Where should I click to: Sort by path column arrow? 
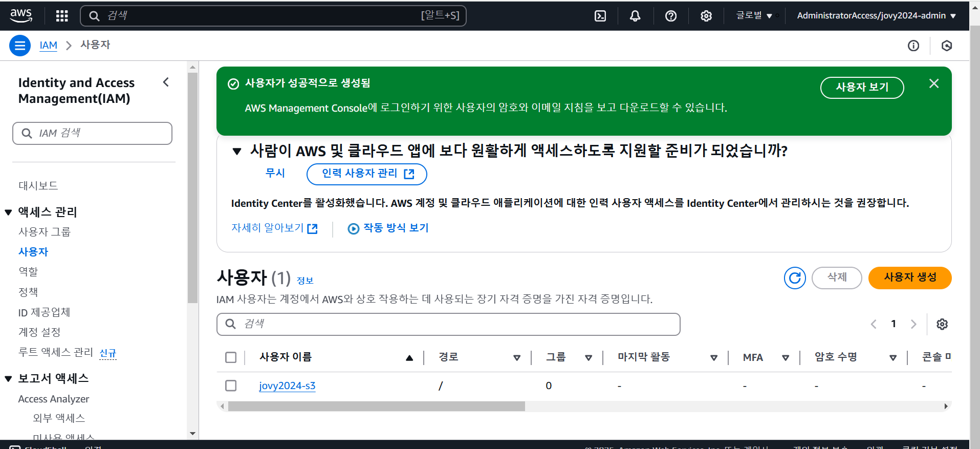point(517,358)
